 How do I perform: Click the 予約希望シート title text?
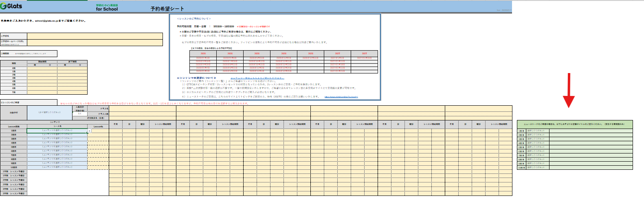click(x=167, y=9)
